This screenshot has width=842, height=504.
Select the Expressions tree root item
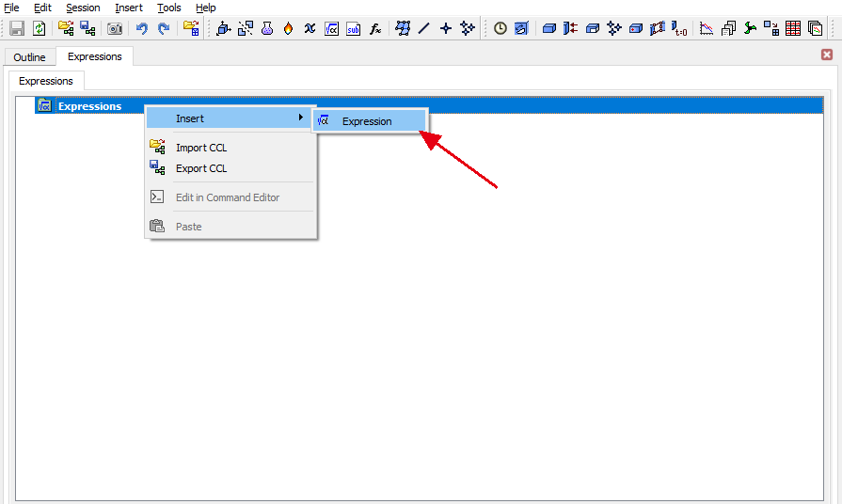89,106
